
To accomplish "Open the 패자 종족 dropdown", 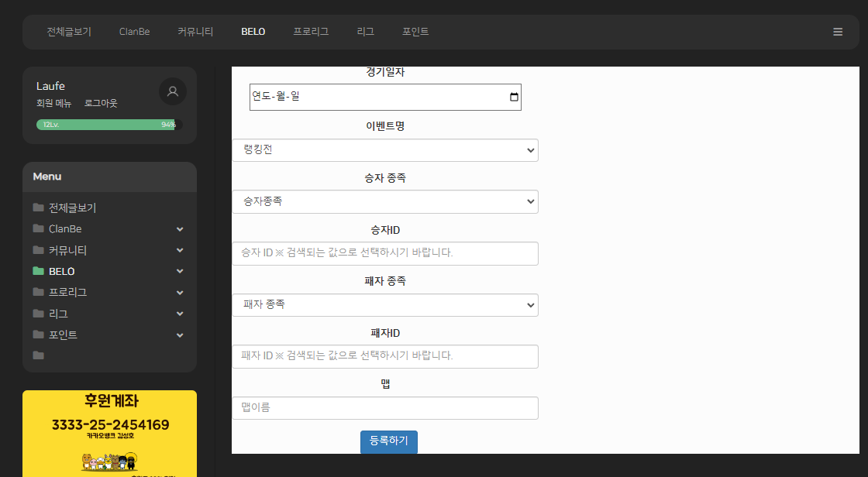I will 384,305.
